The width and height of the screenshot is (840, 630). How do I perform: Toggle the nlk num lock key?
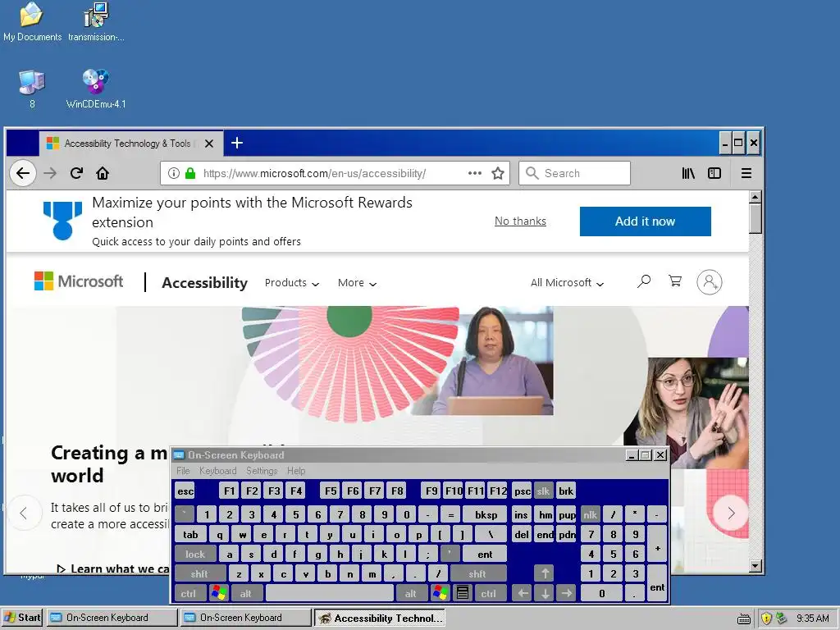[590, 515]
